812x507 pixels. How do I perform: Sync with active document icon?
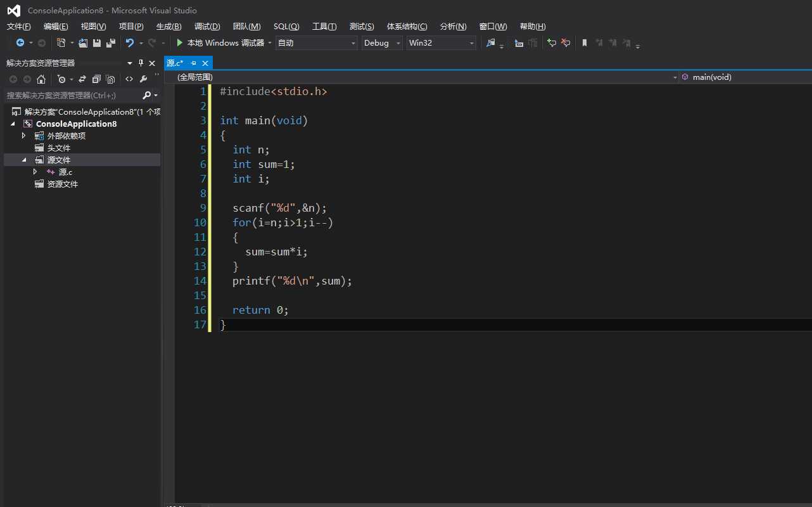click(x=82, y=79)
